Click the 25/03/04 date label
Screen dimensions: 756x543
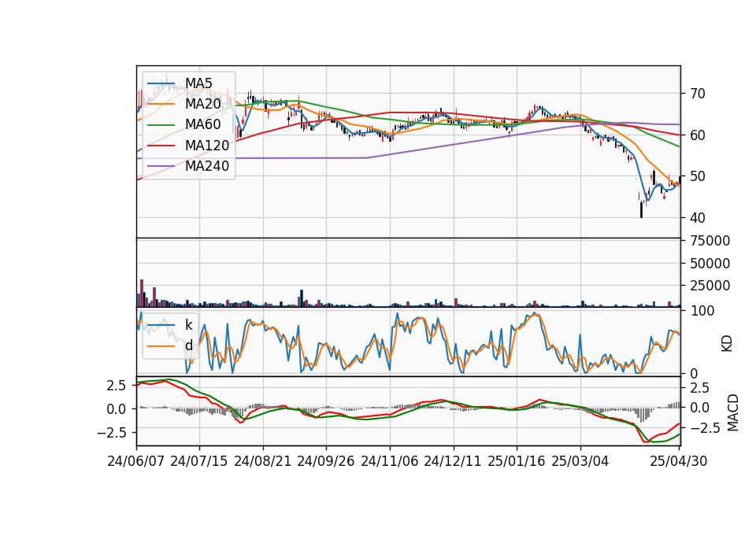coord(580,461)
